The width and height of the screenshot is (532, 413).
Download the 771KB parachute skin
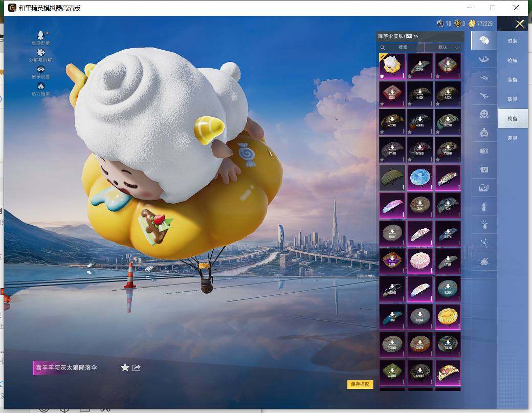(x=392, y=149)
